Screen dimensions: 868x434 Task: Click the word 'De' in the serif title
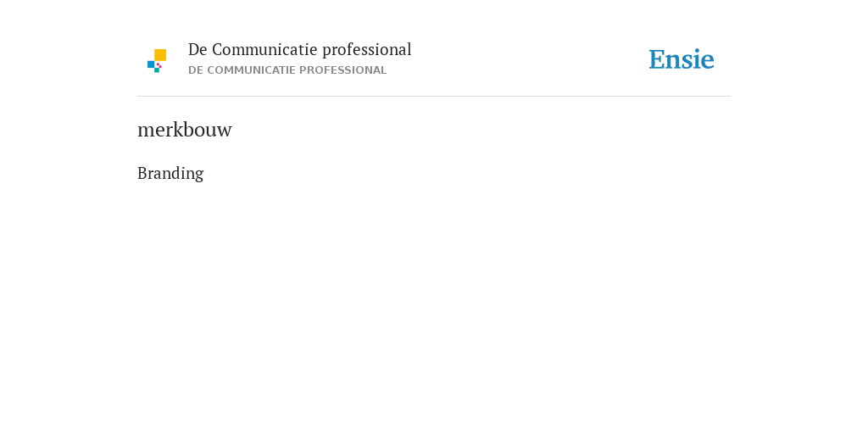198,50
